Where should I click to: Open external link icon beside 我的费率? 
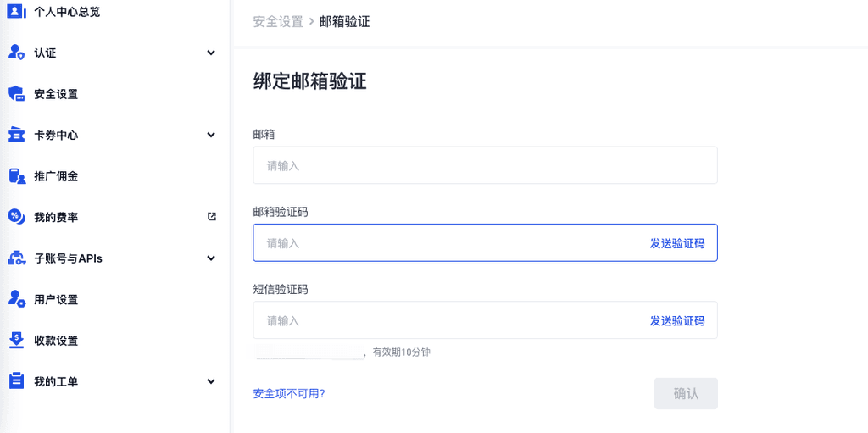pos(212,217)
